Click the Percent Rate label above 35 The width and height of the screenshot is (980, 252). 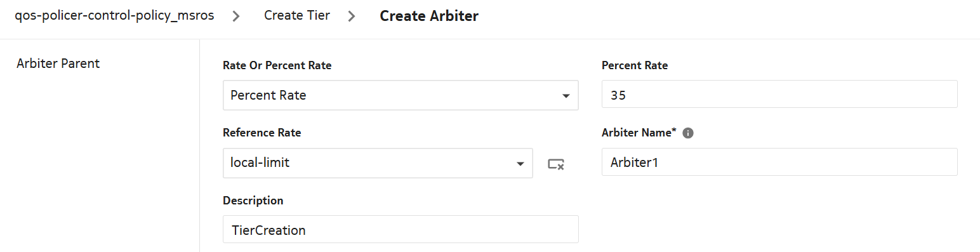click(635, 65)
